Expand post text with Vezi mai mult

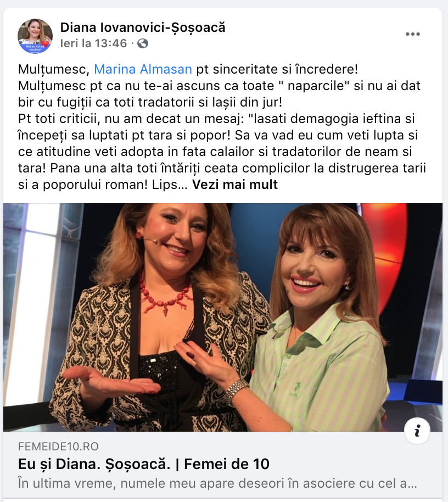point(235,185)
